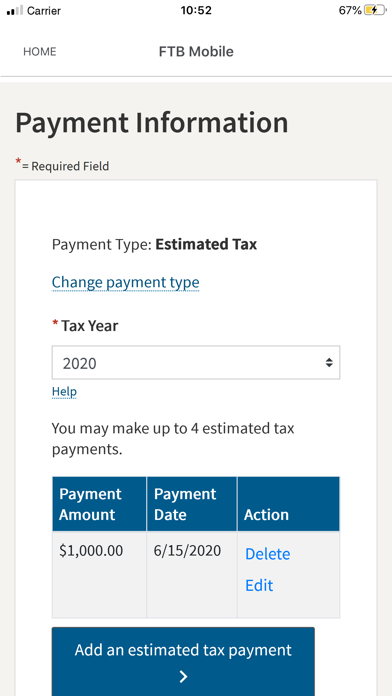The height and width of the screenshot is (696, 392).
Task: Open the Help link below Tax Year
Action: tap(64, 392)
